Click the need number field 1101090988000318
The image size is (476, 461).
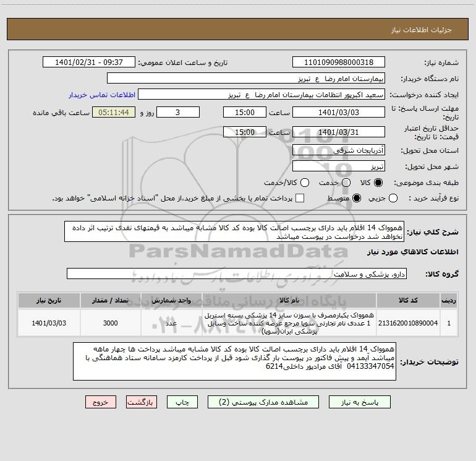coord(339,62)
